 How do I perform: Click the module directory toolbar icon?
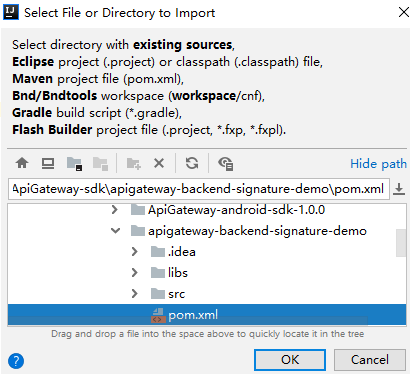pos(100,164)
